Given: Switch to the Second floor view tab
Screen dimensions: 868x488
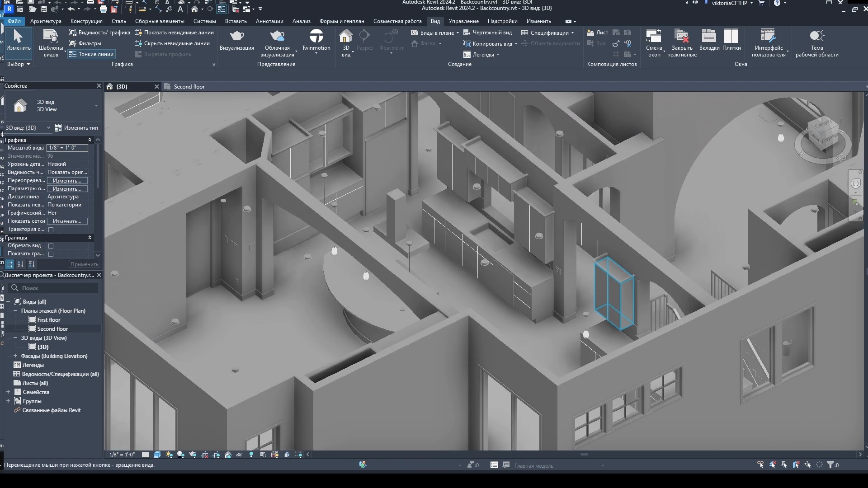Looking at the screenshot, I should [189, 87].
